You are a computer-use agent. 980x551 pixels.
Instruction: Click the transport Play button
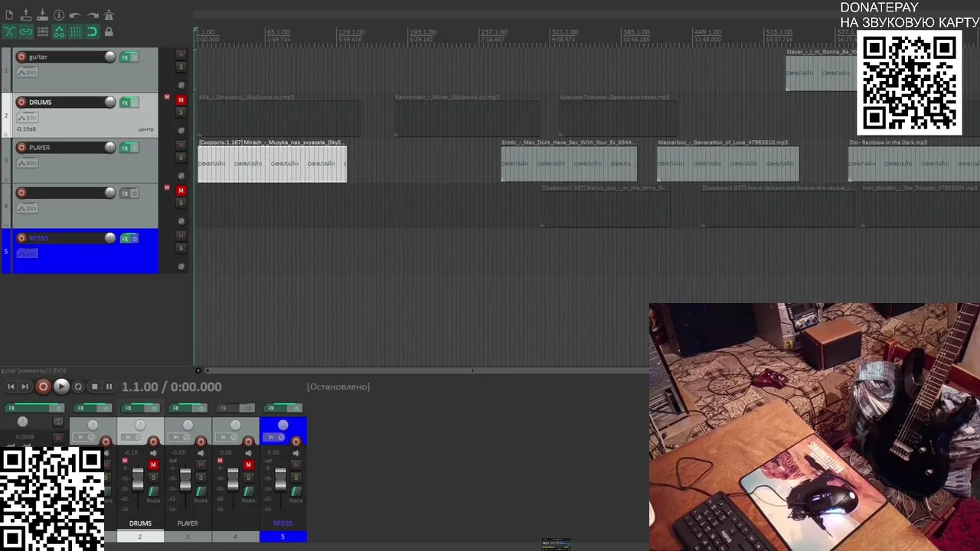tap(61, 387)
